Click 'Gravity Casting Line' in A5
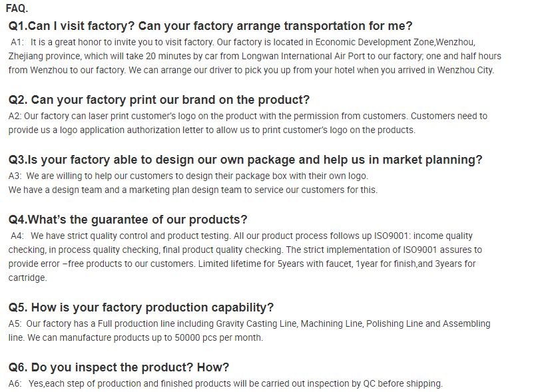The height and width of the screenshot is (392, 542). [256, 323]
